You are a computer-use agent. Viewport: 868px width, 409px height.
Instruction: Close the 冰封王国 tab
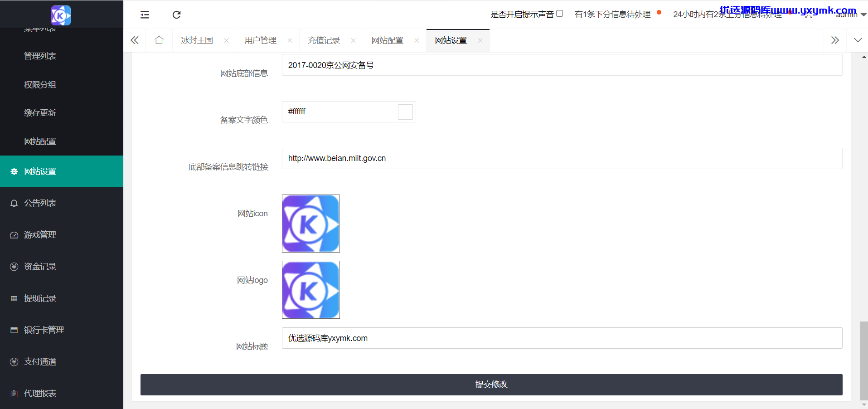(x=226, y=40)
